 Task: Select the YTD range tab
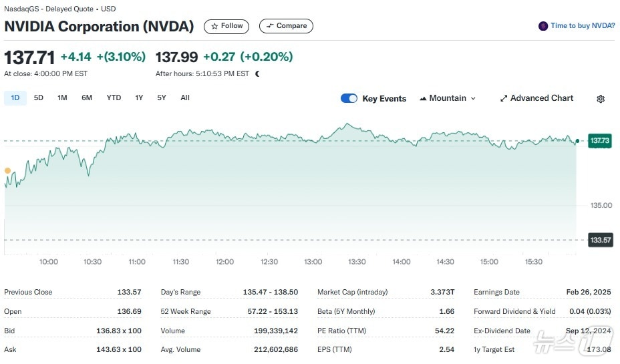pos(114,98)
